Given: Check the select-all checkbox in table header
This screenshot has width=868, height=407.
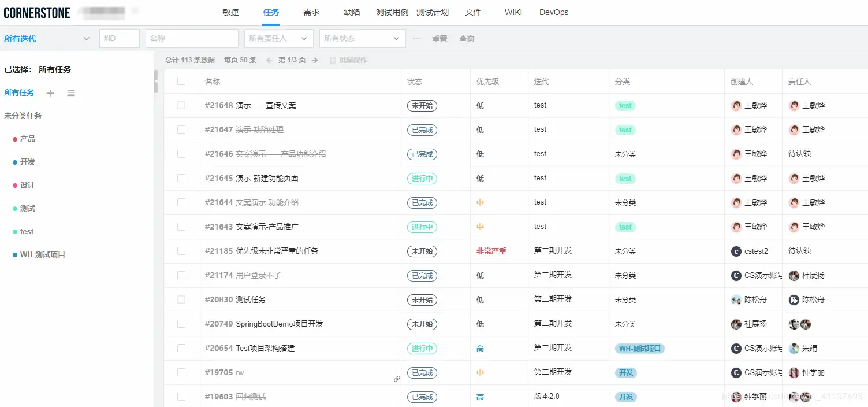Looking at the screenshot, I should [181, 81].
